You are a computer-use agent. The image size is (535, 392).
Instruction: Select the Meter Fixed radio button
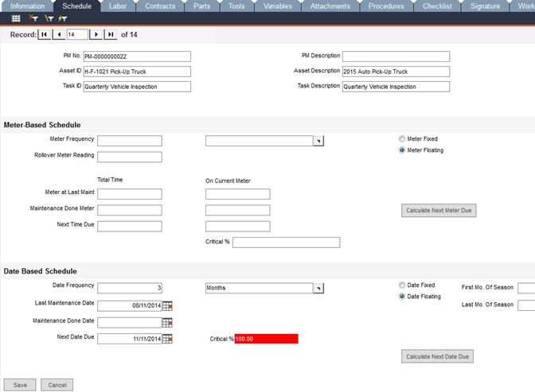(402, 138)
